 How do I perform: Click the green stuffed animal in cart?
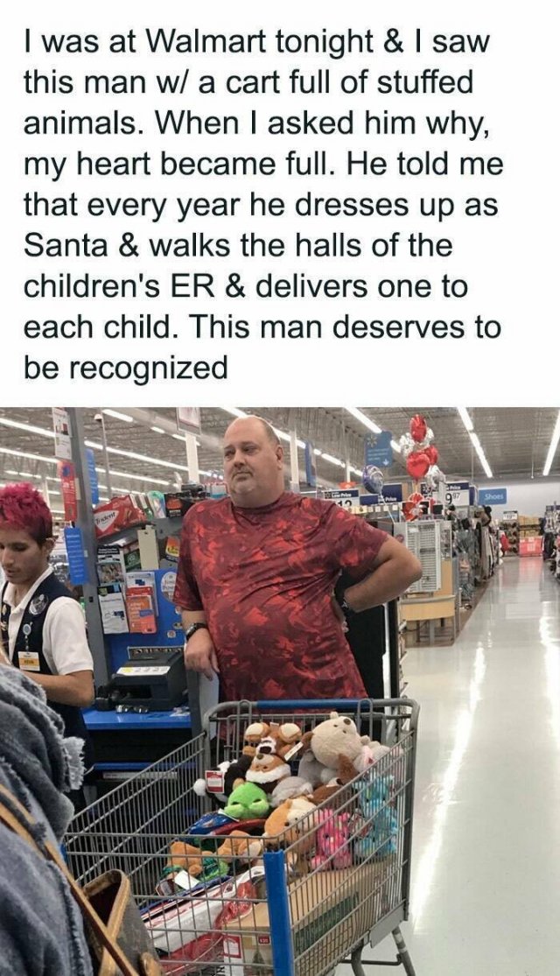pos(247,800)
